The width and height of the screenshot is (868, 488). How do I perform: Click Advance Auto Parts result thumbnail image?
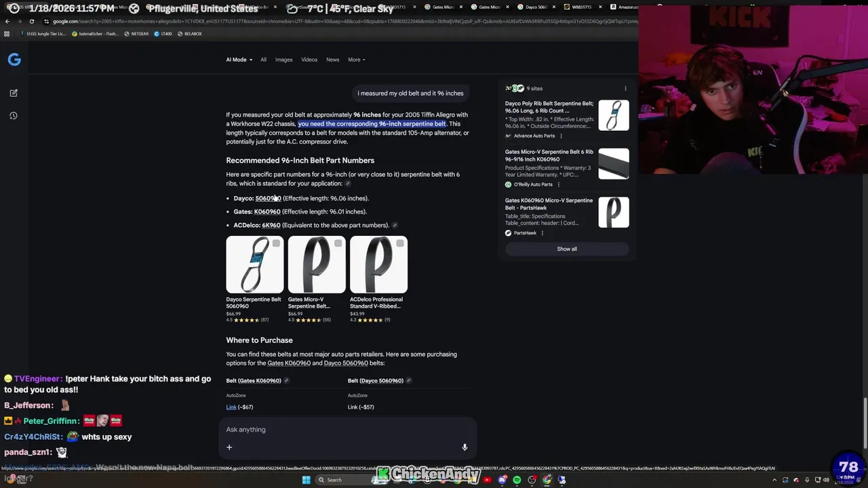(614, 115)
